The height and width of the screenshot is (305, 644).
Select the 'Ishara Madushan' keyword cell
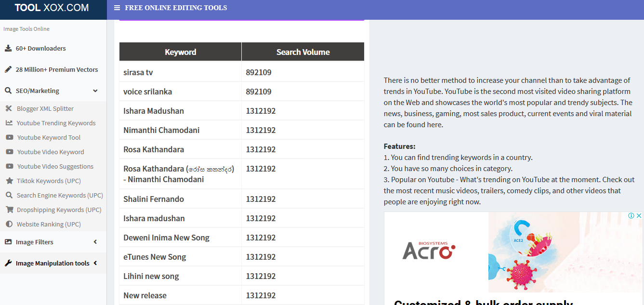point(181,111)
